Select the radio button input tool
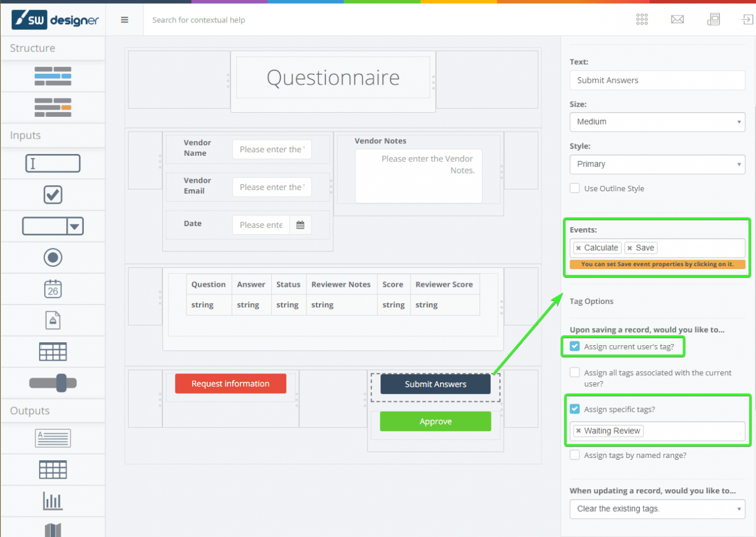This screenshot has width=756, height=537. 53,257
